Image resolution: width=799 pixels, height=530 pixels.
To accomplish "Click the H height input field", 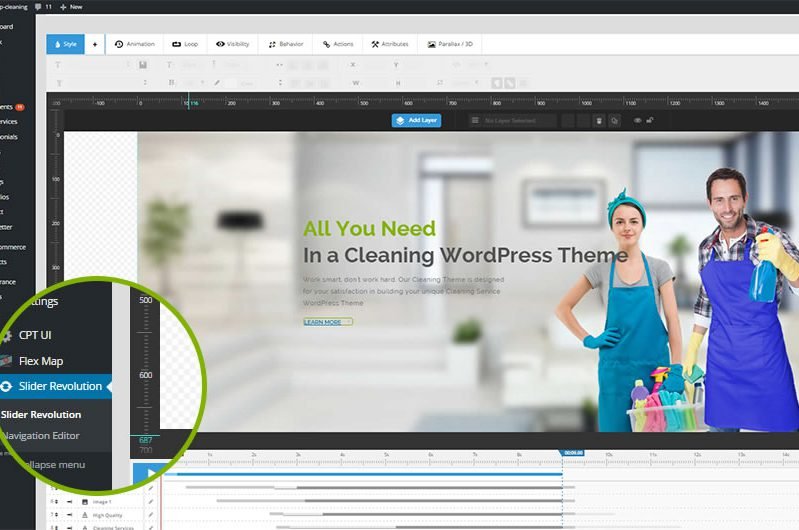I will [418, 83].
